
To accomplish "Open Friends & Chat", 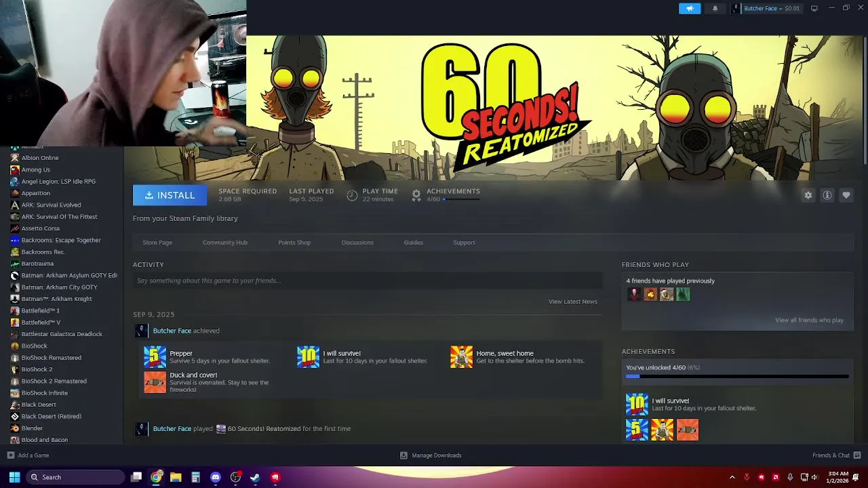I will point(836,455).
